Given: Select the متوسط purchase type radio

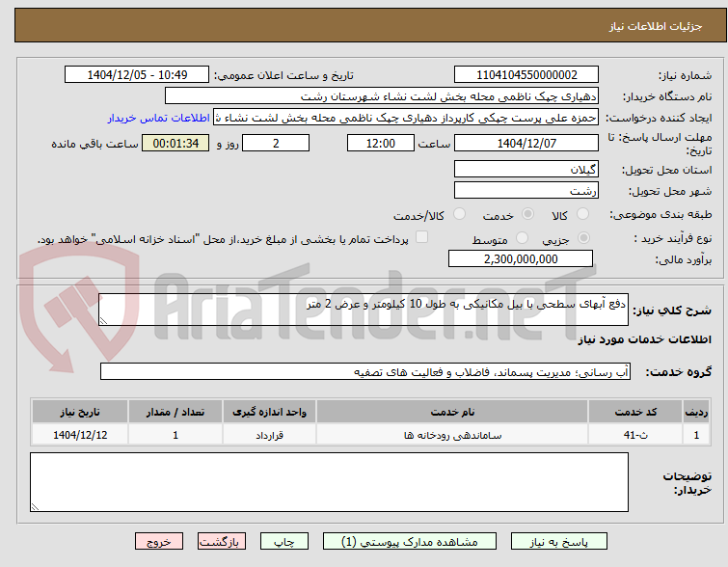Looking at the screenshot, I should tap(522, 238).
